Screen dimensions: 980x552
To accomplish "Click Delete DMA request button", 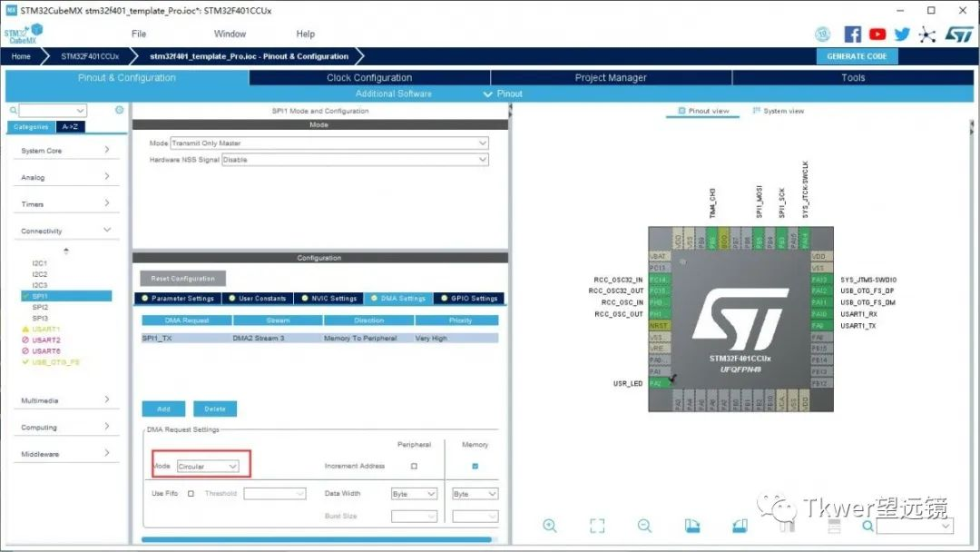I will pyautogui.click(x=215, y=409).
